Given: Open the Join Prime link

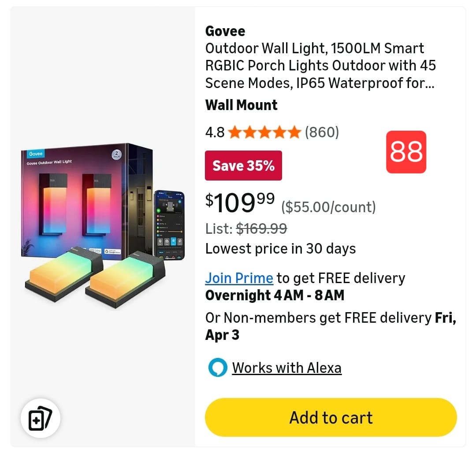Looking at the screenshot, I should [239, 278].
